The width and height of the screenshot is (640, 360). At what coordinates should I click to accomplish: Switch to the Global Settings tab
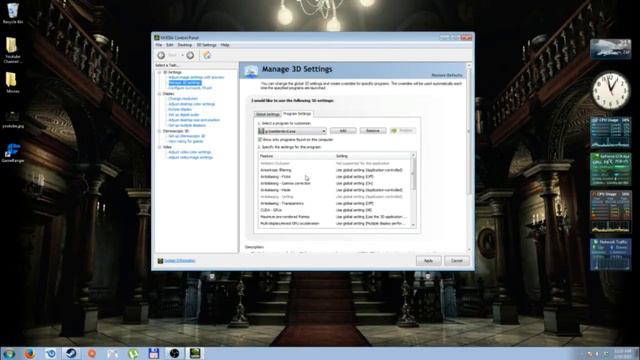(x=268, y=114)
